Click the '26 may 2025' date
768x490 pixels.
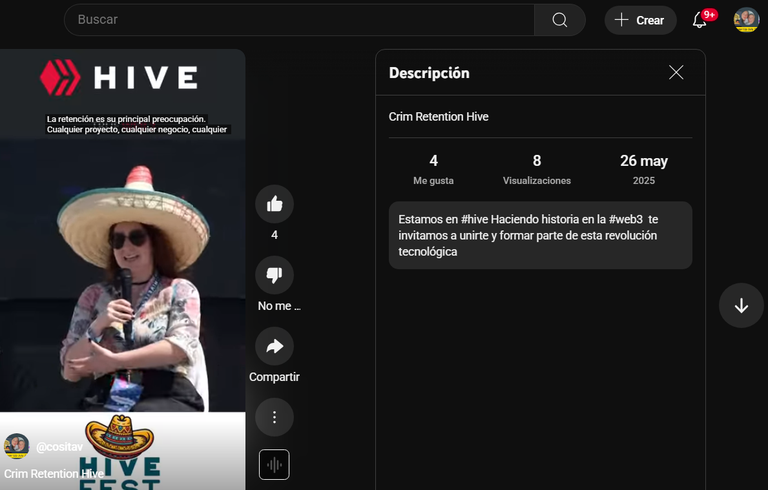tap(644, 170)
